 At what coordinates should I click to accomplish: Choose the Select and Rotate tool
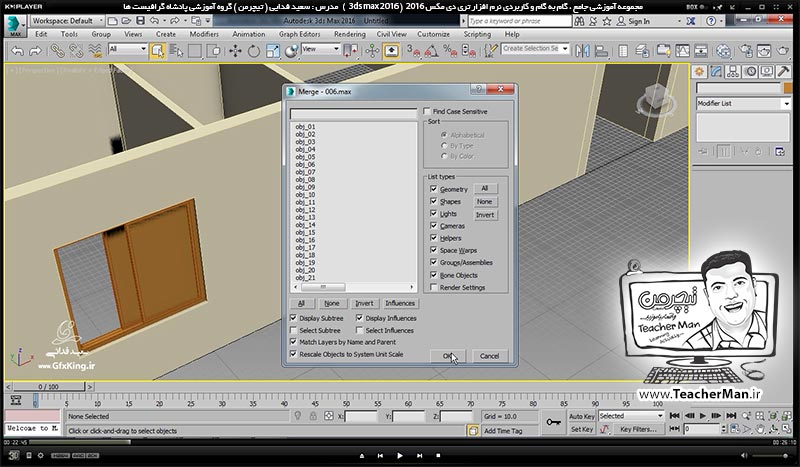tap(254, 51)
